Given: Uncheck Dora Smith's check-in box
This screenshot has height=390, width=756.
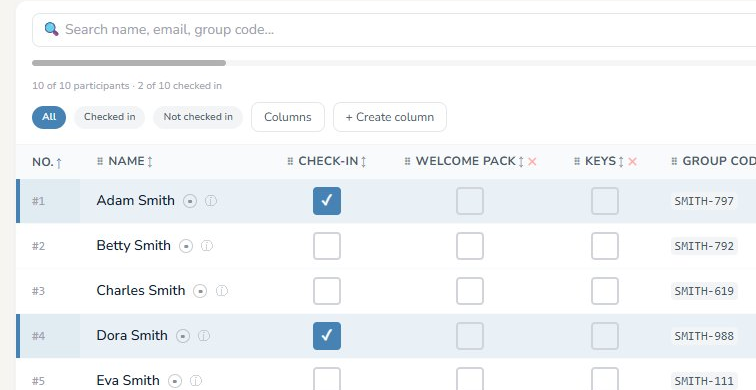Looking at the screenshot, I should click(327, 336).
